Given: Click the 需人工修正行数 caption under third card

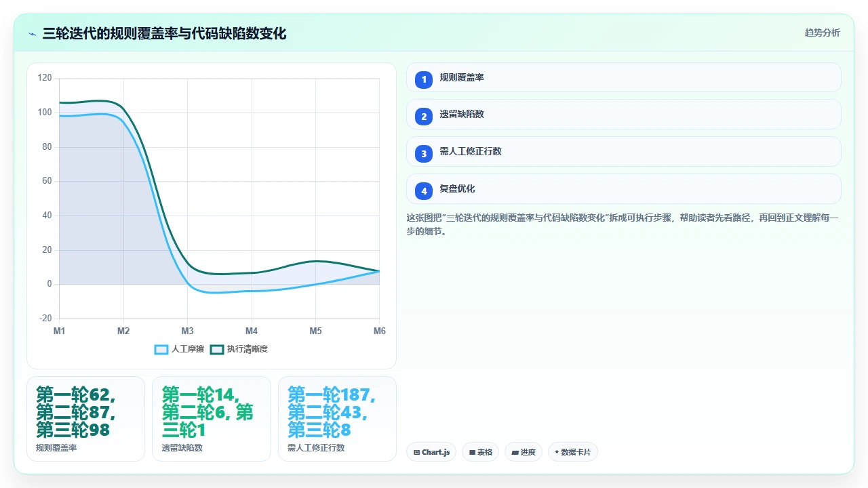Looking at the screenshot, I should (316, 448).
